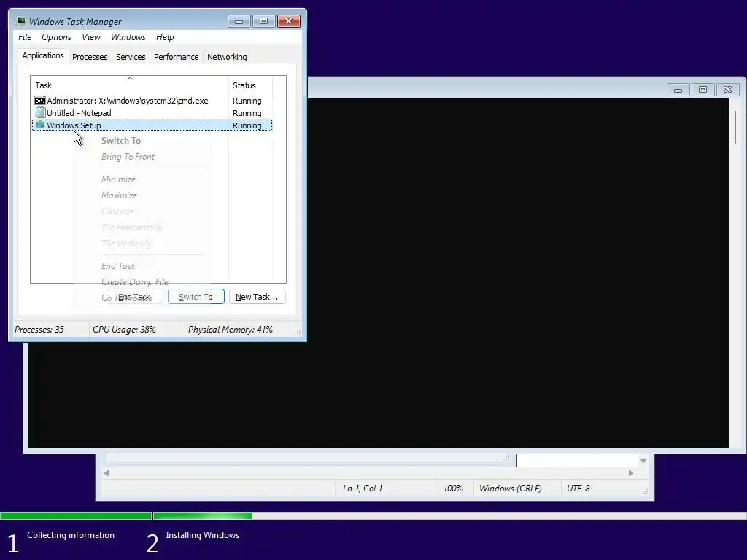The height and width of the screenshot is (560, 747).
Task: Select the Untitled - Notepad task row
Action: tap(152, 113)
